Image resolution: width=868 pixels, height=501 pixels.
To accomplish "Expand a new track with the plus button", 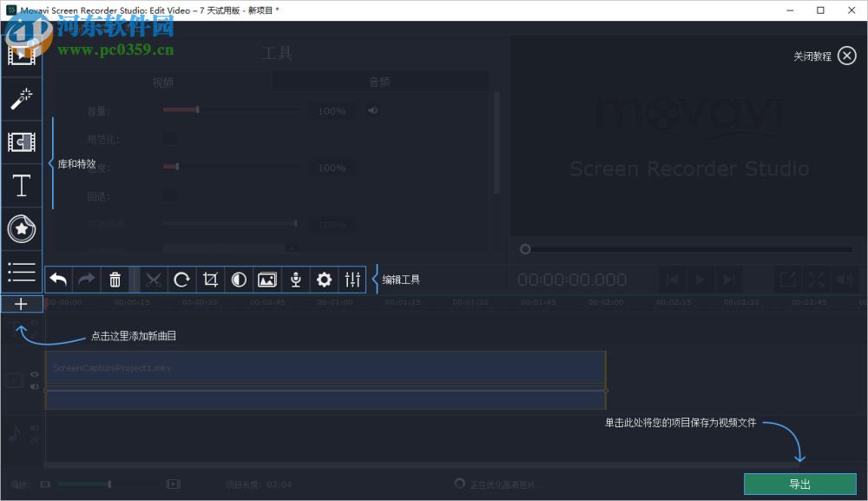I will [22, 303].
